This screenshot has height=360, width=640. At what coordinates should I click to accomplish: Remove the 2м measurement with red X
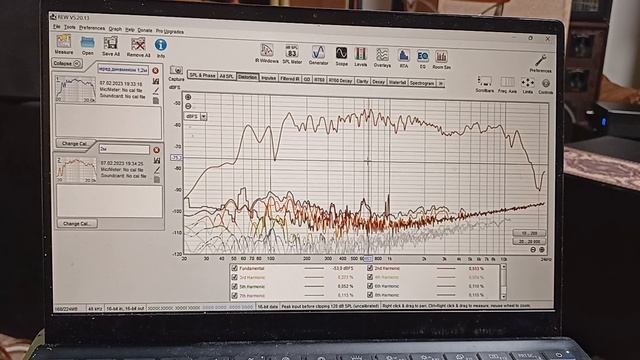click(x=156, y=150)
